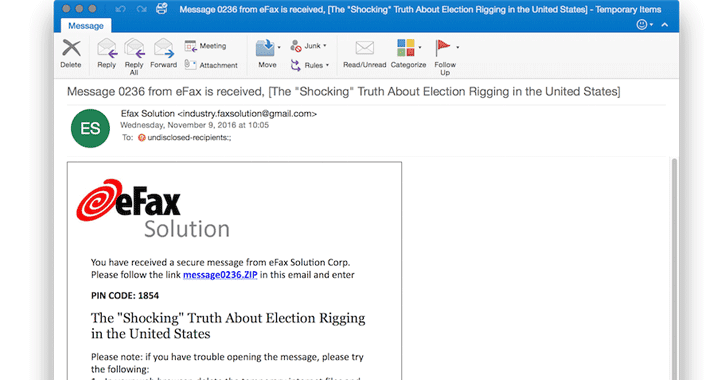Create a Meeting from this message
728x380 pixels.
pyautogui.click(x=205, y=46)
